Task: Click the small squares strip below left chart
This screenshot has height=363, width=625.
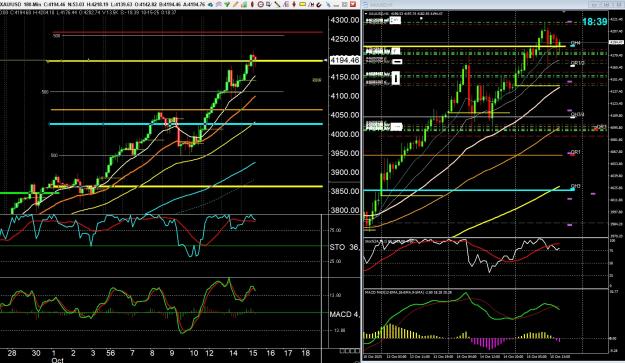Action: point(350,351)
